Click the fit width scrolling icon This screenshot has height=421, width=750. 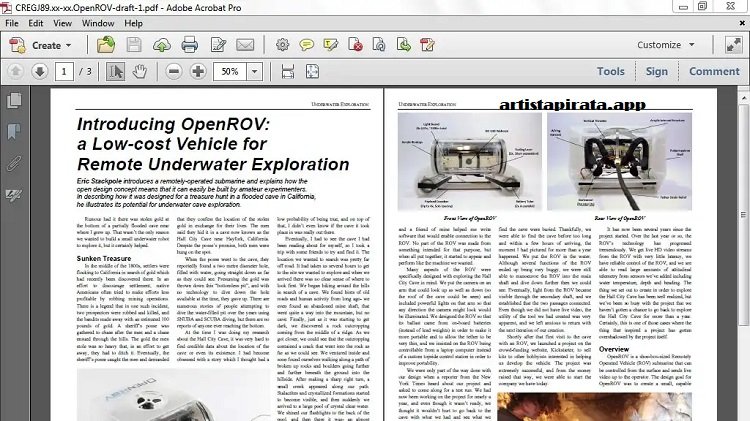click(x=288, y=72)
